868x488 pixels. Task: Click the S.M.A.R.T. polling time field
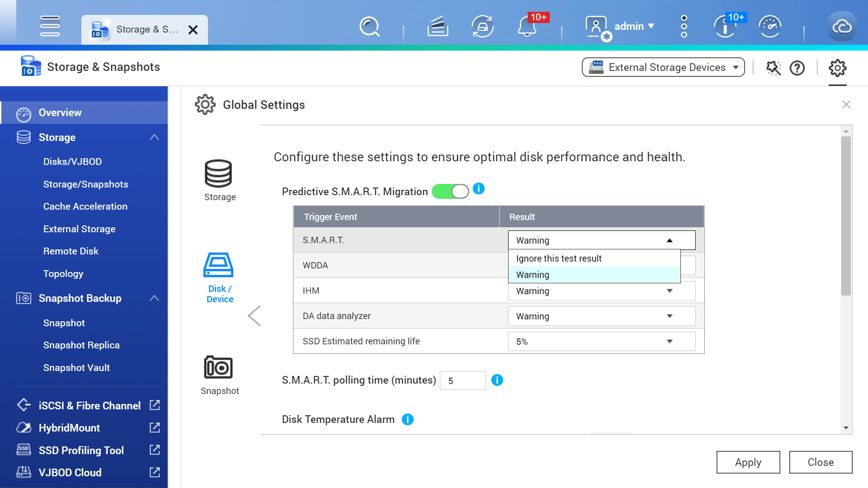(x=462, y=380)
